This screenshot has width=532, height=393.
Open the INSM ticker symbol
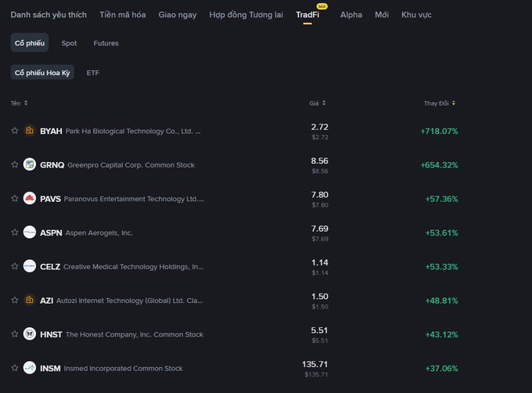50,369
